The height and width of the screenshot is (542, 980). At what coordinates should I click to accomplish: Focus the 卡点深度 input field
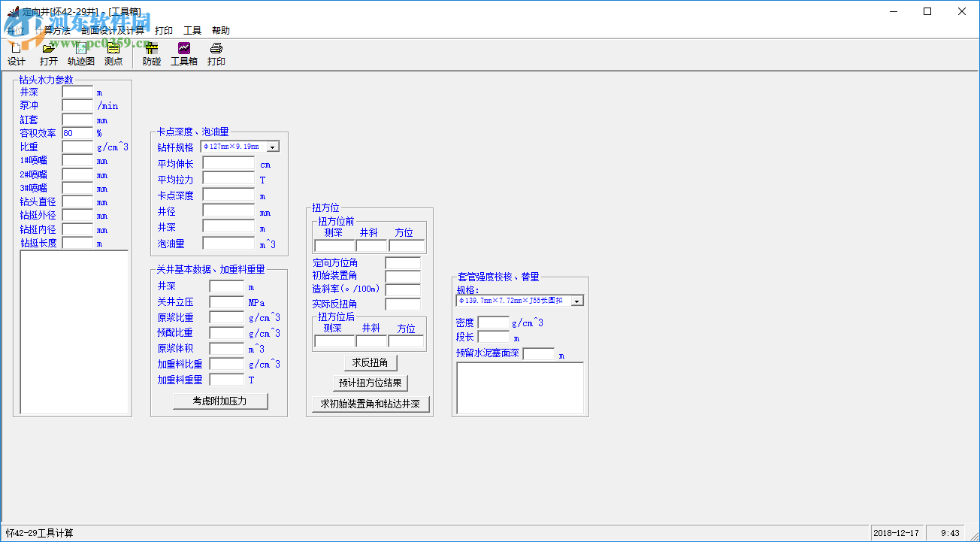[228, 195]
